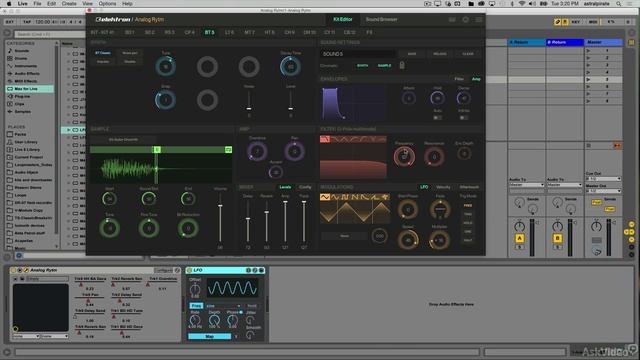The height and width of the screenshot is (360, 640).
Task: Select the Velocity modulation tab
Action: point(443,187)
